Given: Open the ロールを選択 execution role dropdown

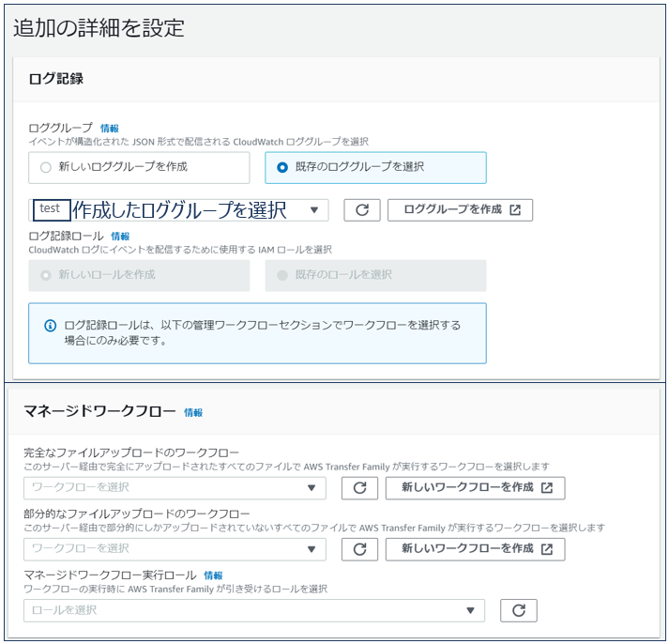Looking at the screenshot, I should pyautogui.click(x=254, y=611).
